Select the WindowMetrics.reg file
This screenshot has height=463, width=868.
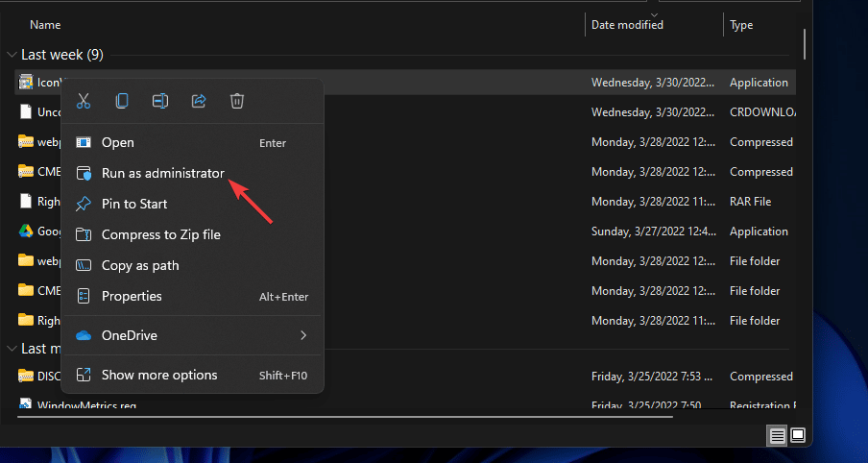coord(87,404)
